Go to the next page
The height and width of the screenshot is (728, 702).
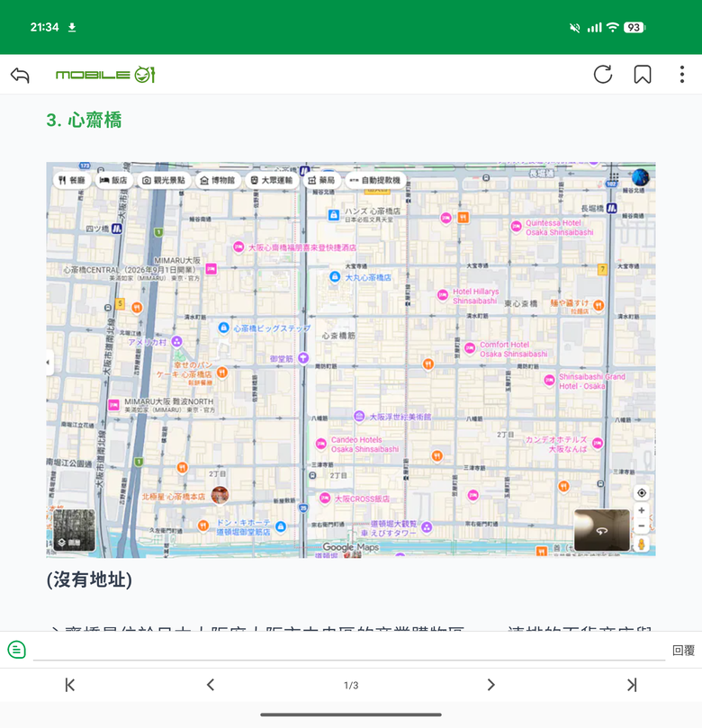pyautogui.click(x=491, y=685)
